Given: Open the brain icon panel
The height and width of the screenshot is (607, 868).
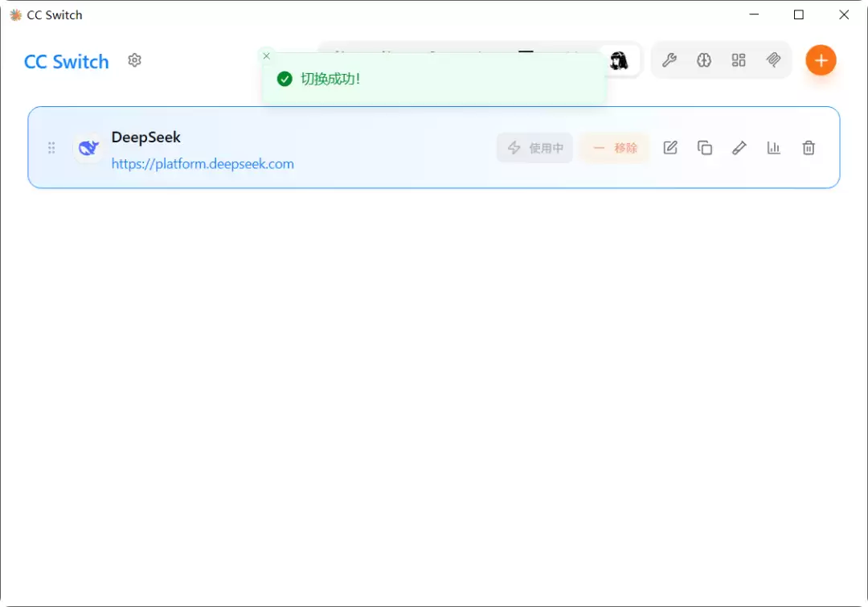Looking at the screenshot, I should click(703, 59).
